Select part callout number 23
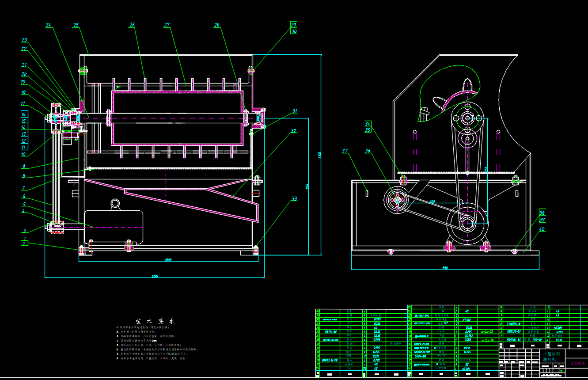 click(24, 41)
